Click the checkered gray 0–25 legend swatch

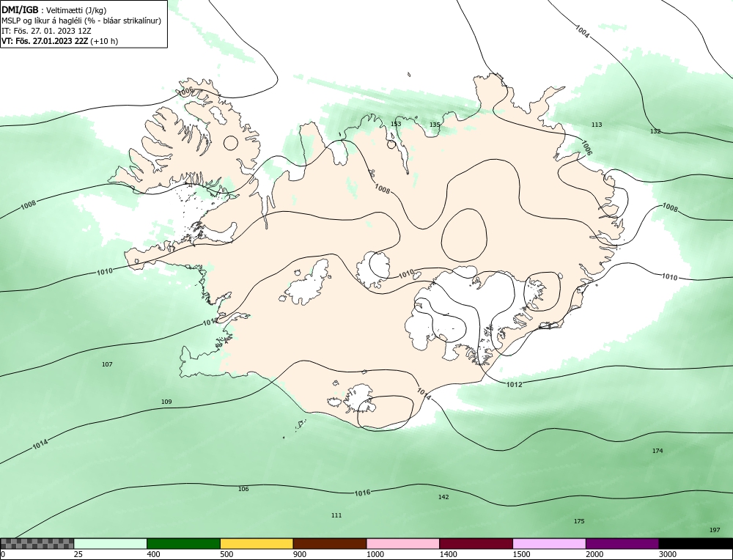[x=37, y=543]
